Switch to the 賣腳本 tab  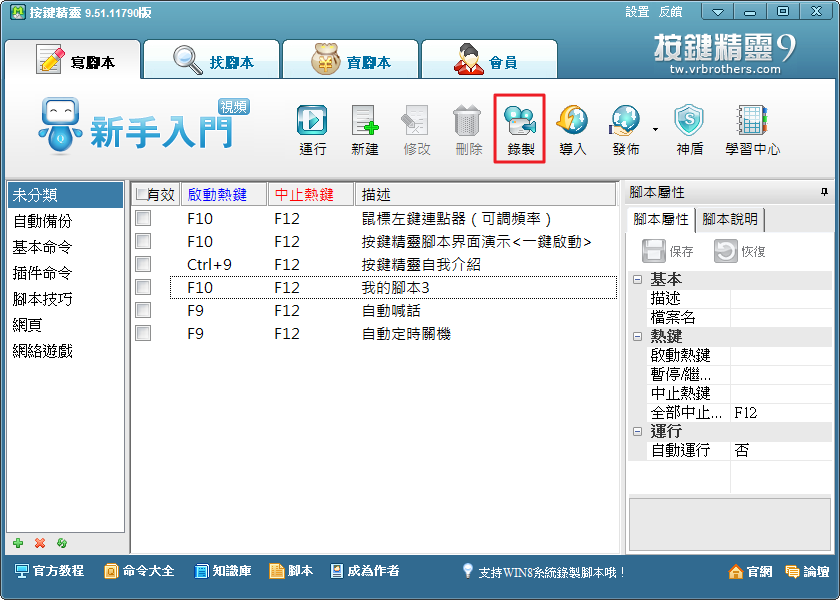350,60
